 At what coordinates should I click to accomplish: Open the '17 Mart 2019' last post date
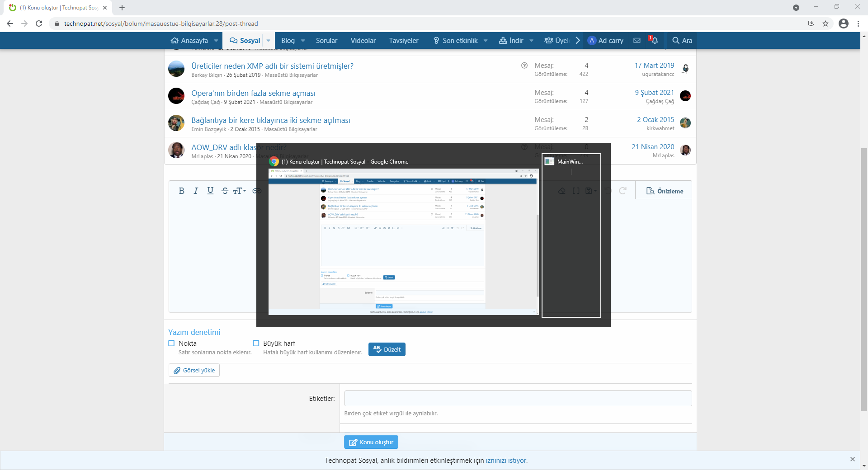tap(654, 66)
